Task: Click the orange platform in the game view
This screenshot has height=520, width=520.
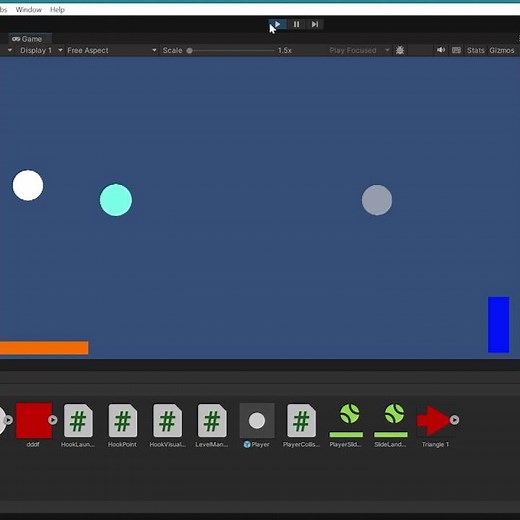Action: (44, 348)
